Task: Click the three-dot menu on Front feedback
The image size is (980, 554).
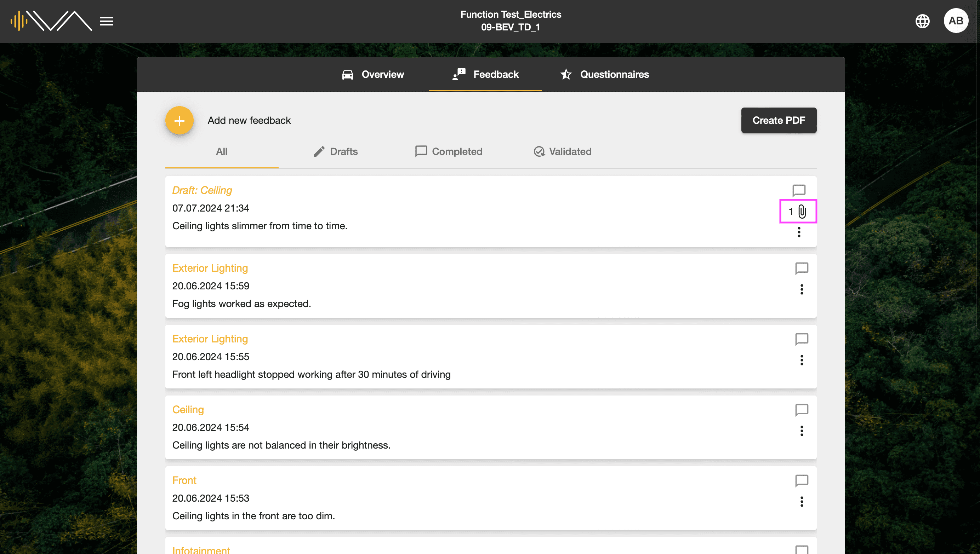Action: pyautogui.click(x=802, y=502)
